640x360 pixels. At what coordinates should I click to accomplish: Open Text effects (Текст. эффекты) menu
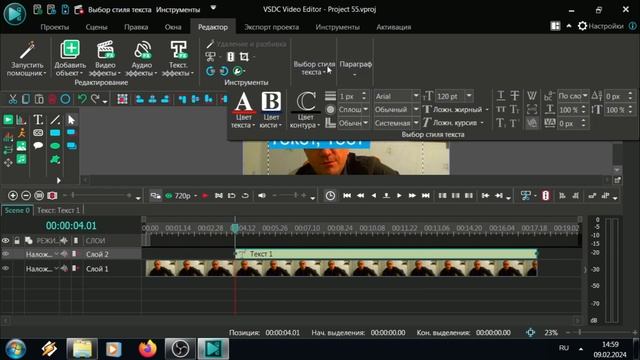(178, 58)
